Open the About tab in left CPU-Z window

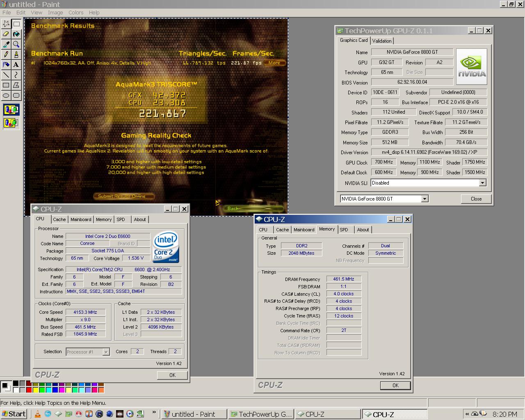tap(140, 219)
